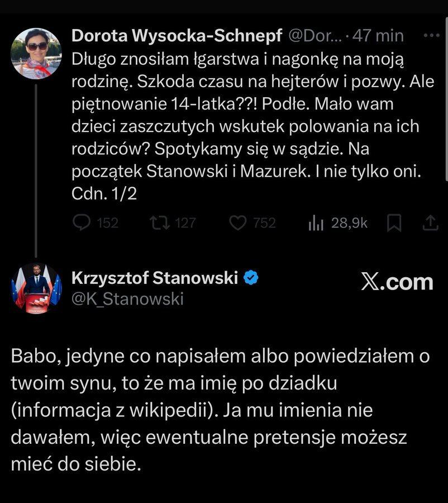Tap the share upload icon

coord(430,223)
